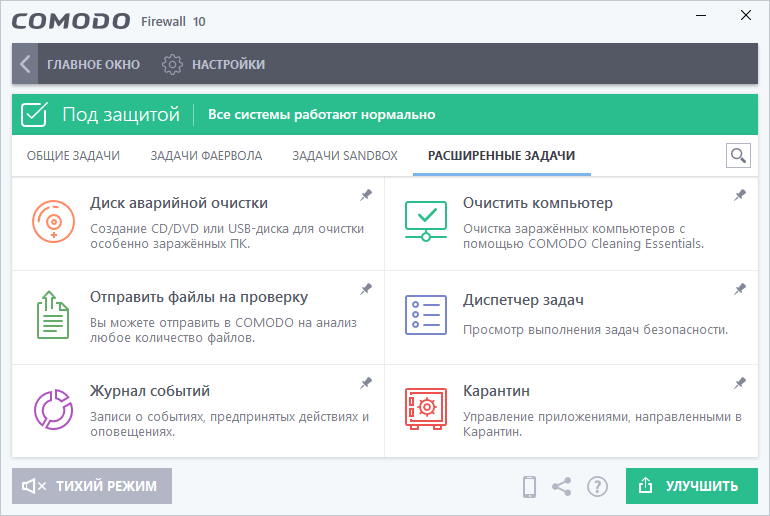This screenshot has height=516, width=770.
Task: Close the COMODO Firewall window
Action: [745, 16]
